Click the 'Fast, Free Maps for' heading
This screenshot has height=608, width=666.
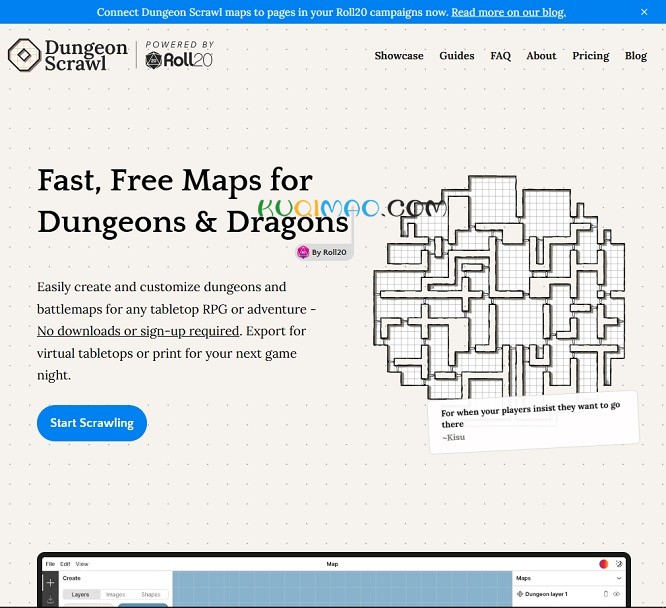[175, 181]
